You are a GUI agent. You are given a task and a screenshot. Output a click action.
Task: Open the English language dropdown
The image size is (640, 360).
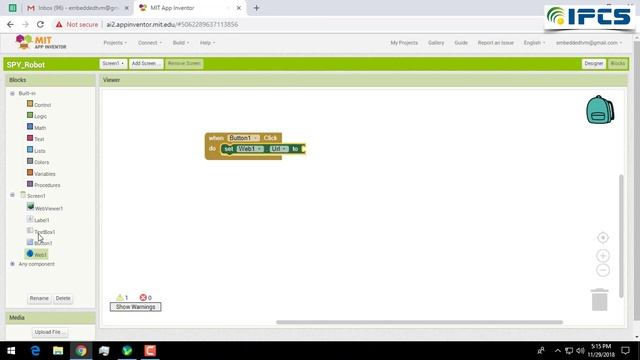coord(534,42)
